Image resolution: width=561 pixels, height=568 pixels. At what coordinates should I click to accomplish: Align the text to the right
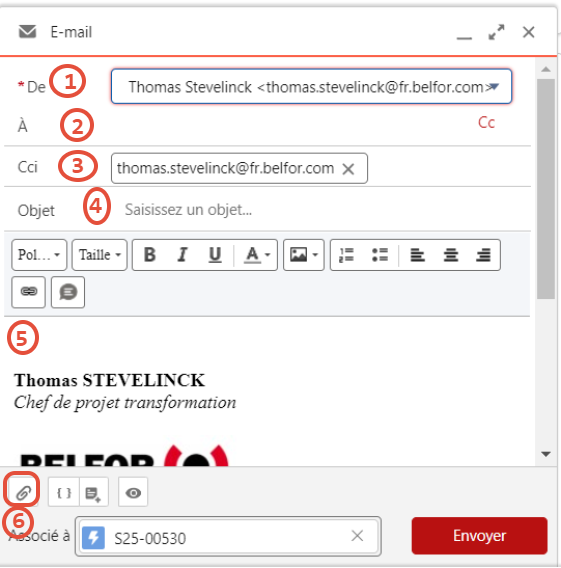(483, 255)
